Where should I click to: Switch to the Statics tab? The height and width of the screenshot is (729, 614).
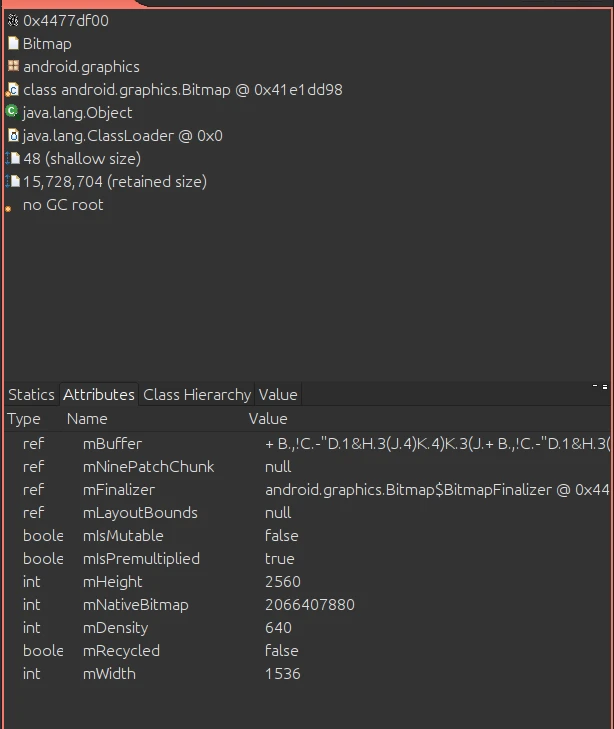(x=31, y=394)
